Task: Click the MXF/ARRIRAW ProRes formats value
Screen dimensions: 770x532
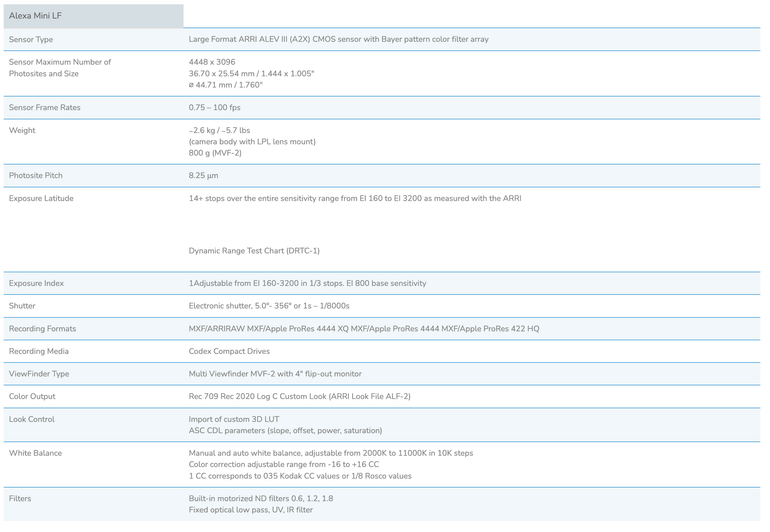Action: [x=364, y=329]
